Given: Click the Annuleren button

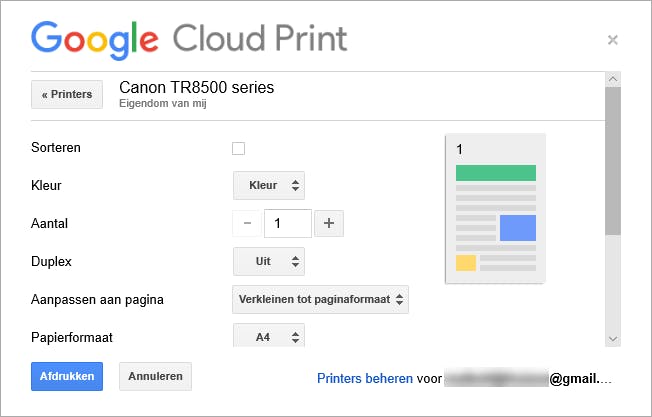Looking at the screenshot, I should click(155, 376).
